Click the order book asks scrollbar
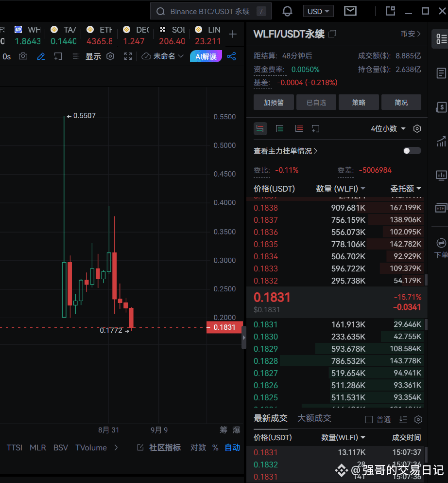 pyautogui.click(x=426, y=280)
